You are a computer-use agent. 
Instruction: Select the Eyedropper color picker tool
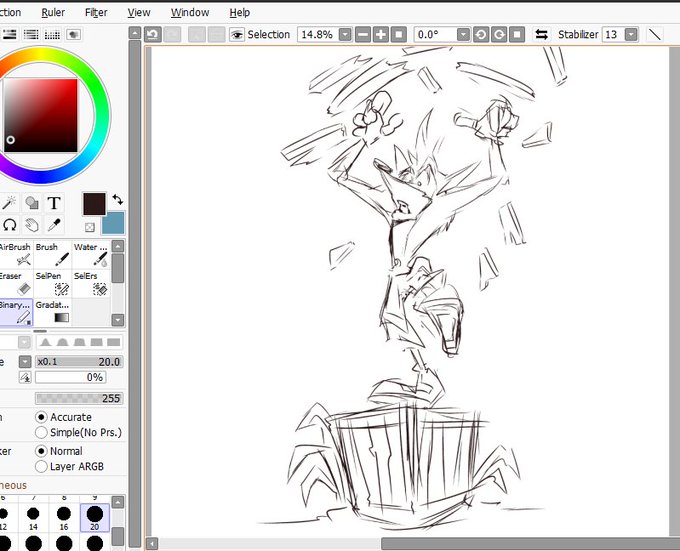click(54, 225)
